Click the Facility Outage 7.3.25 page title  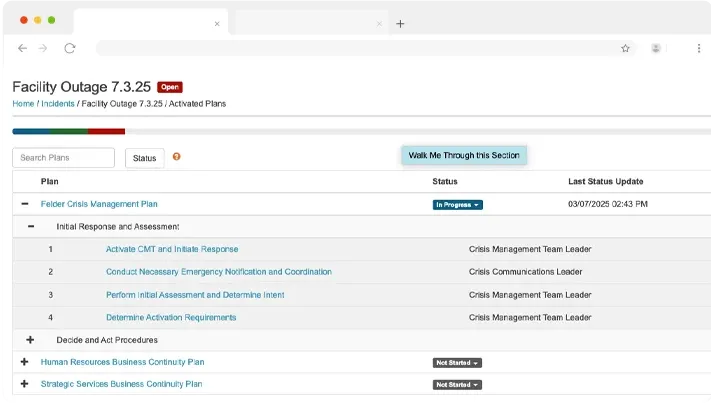tap(82, 87)
